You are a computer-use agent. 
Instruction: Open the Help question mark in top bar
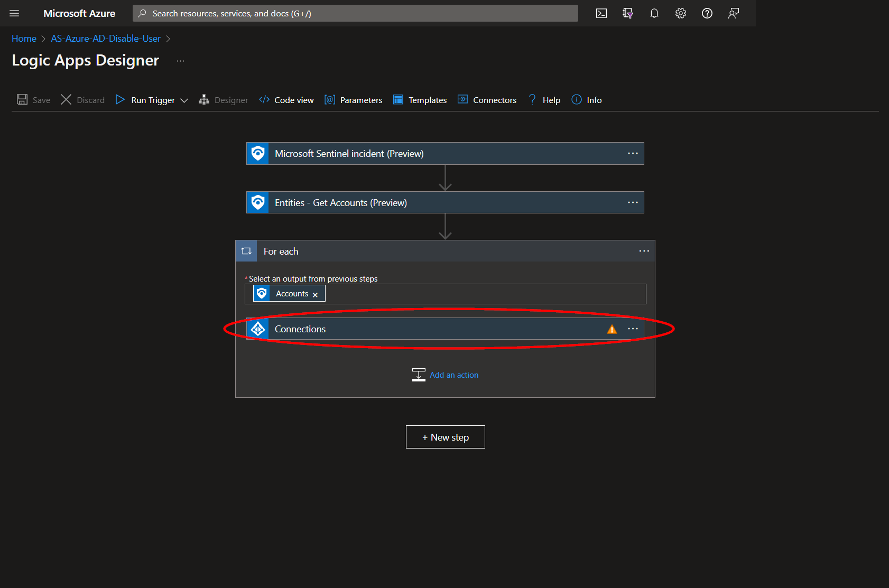pos(707,13)
